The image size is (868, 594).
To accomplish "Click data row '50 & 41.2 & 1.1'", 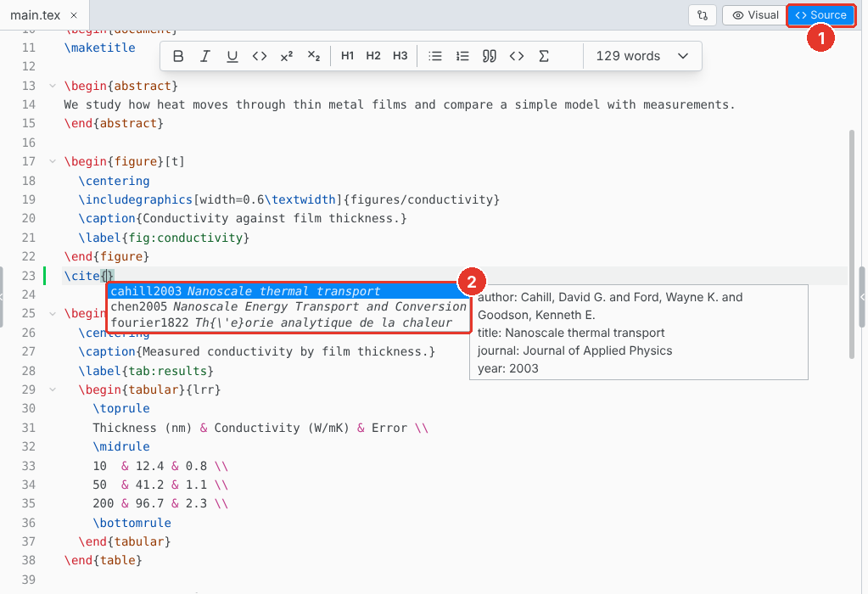I will click(x=160, y=485).
